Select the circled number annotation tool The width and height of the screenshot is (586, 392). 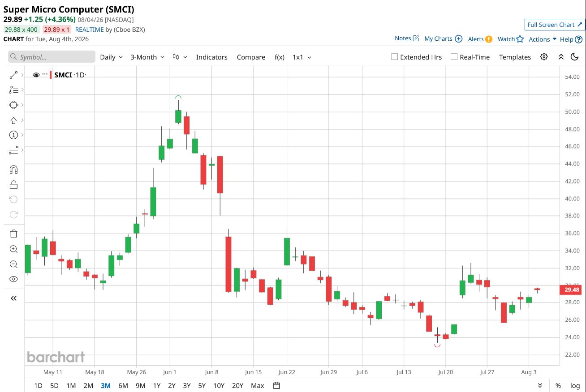pos(13,135)
